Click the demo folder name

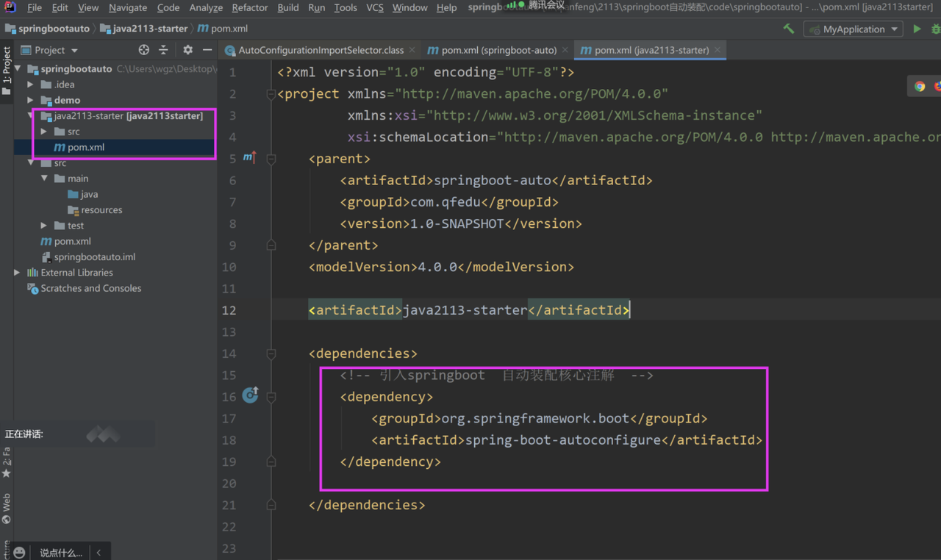coord(67,100)
